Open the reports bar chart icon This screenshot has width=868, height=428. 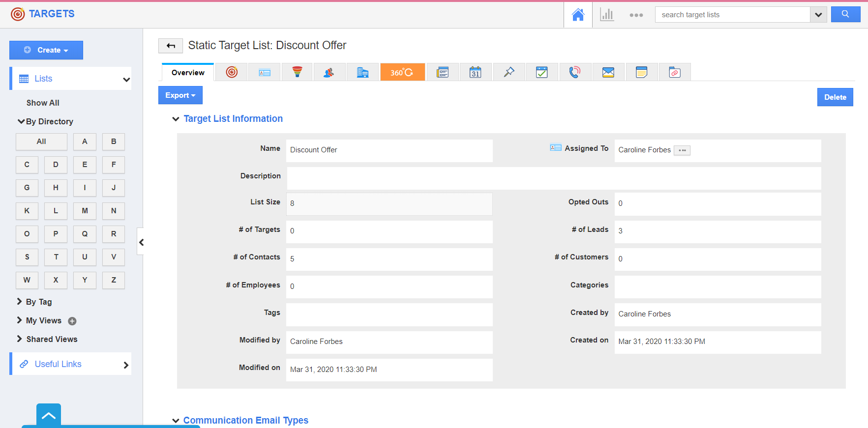607,15
